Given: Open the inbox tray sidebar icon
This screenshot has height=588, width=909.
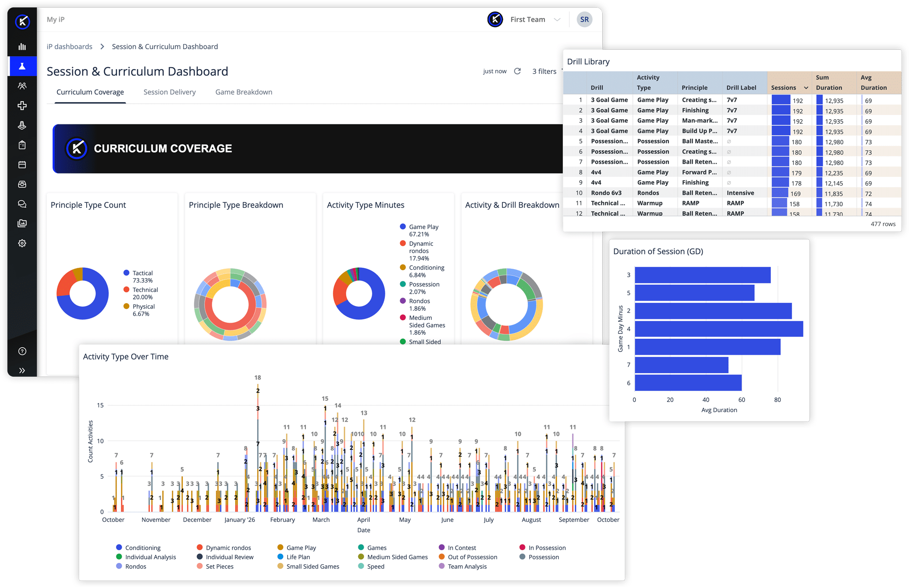Looking at the screenshot, I should coord(22,184).
